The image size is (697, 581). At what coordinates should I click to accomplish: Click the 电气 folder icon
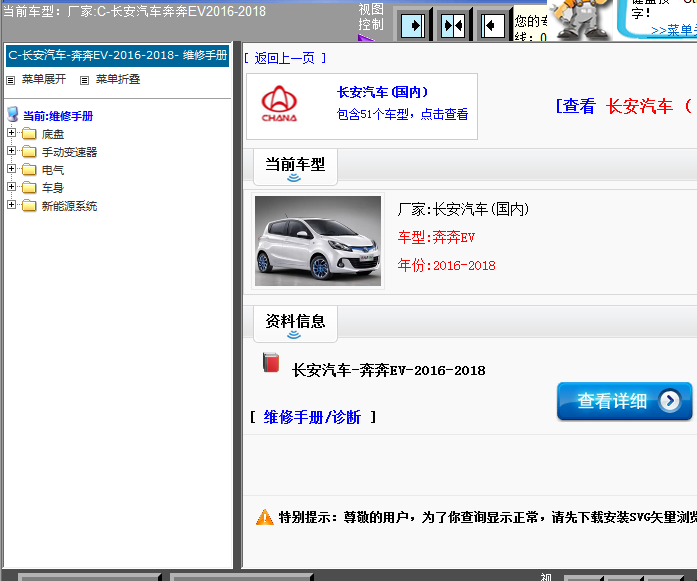click(29, 169)
